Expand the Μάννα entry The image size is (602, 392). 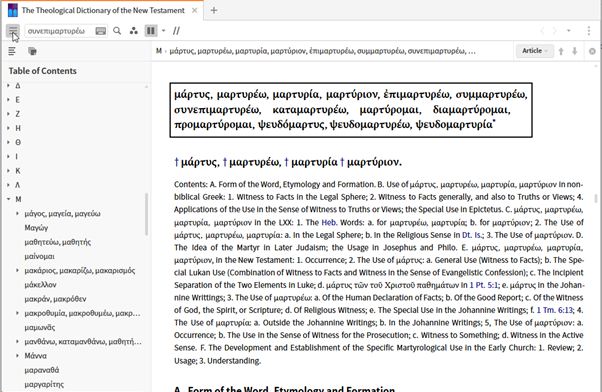point(17,356)
